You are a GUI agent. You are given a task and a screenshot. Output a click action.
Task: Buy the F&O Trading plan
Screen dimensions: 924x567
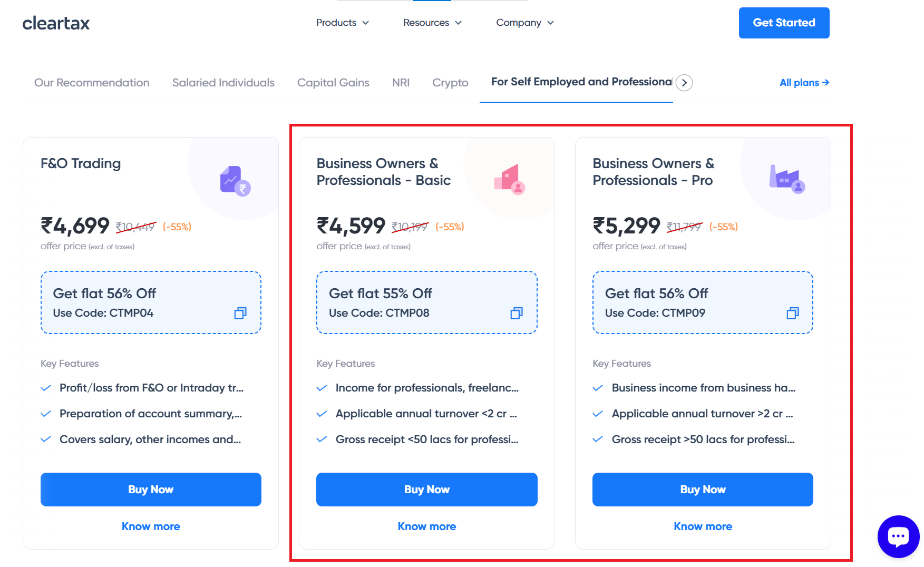[151, 490]
